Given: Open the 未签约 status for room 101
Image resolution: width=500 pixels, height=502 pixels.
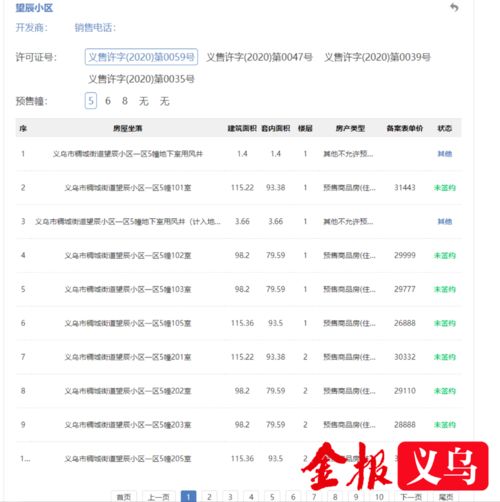Looking at the screenshot, I should 445,188.
